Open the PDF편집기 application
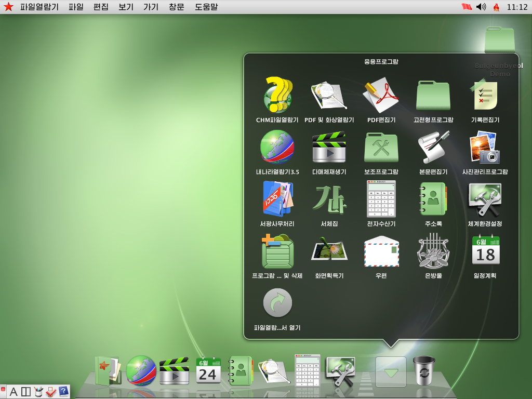532x399 pixels. point(381,96)
